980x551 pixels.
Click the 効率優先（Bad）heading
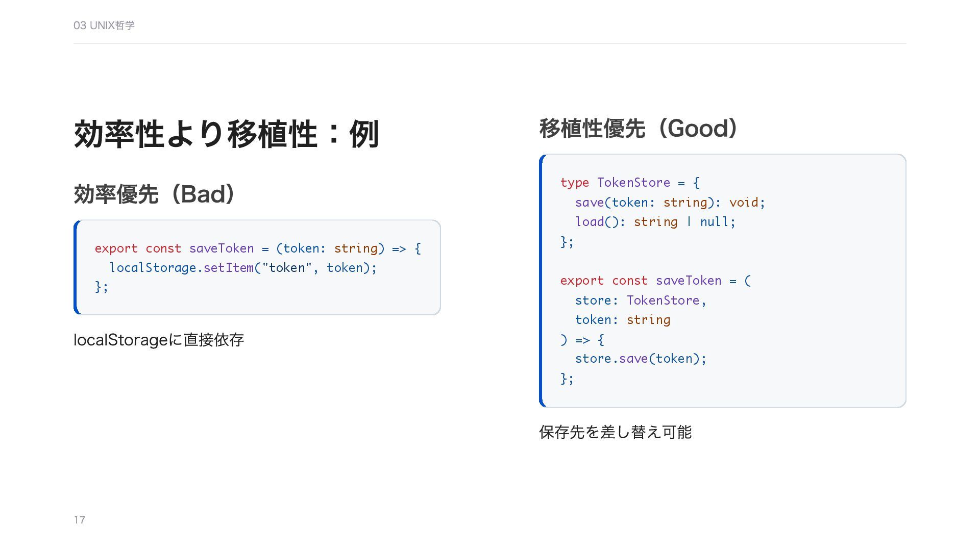click(155, 194)
